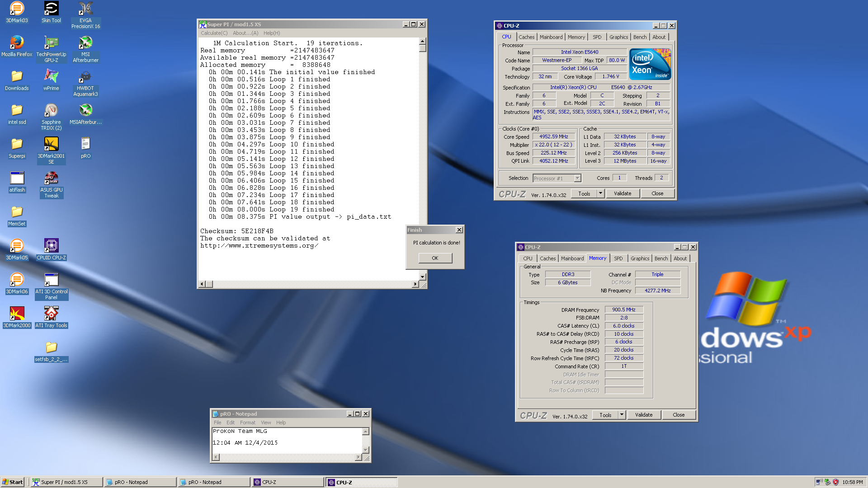Select SPD tab in Memory CPU-Z window

[618, 258]
